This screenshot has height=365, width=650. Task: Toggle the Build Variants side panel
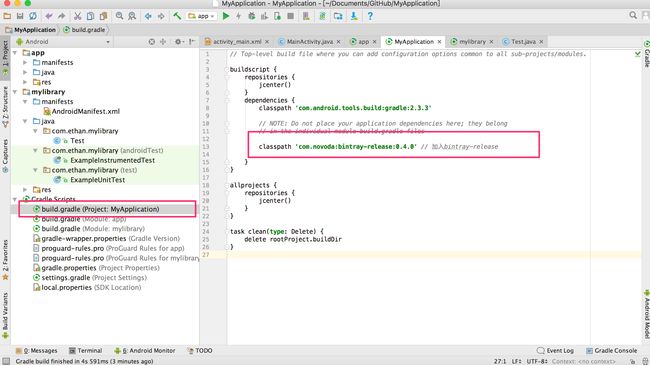click(x=5, y=315)
